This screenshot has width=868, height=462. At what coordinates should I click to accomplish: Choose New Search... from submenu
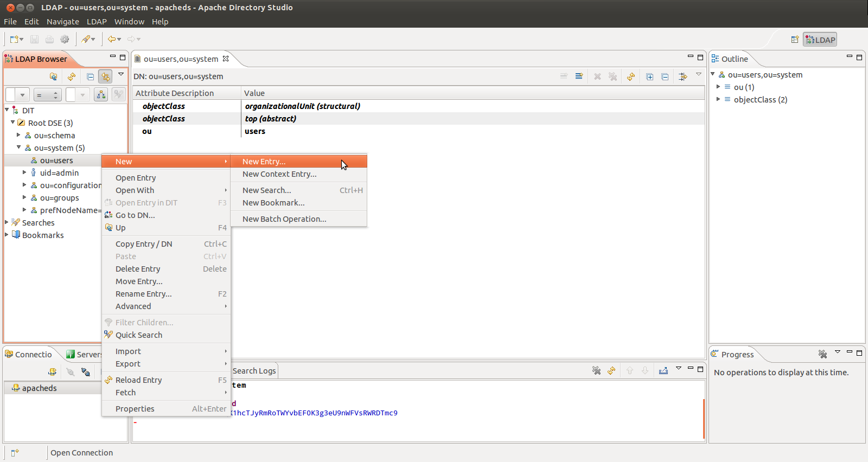(299, 190)
